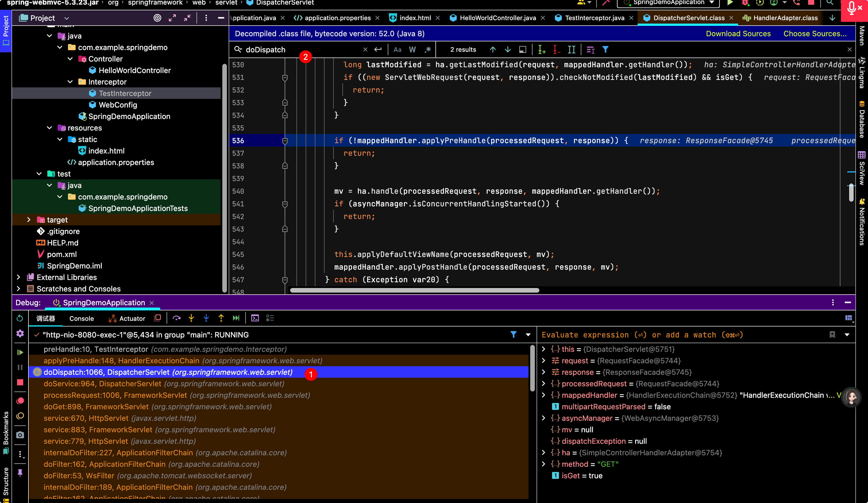Toggle Match Case search option
Viewport: 868px width, 503px height.
398,50
